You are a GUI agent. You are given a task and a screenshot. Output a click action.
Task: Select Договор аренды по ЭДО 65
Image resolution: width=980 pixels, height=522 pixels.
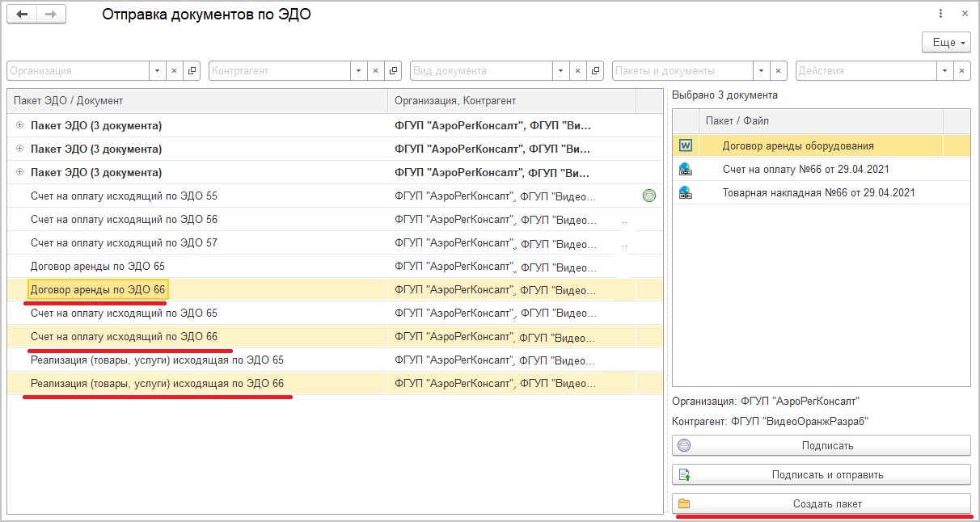coord(98,266)
